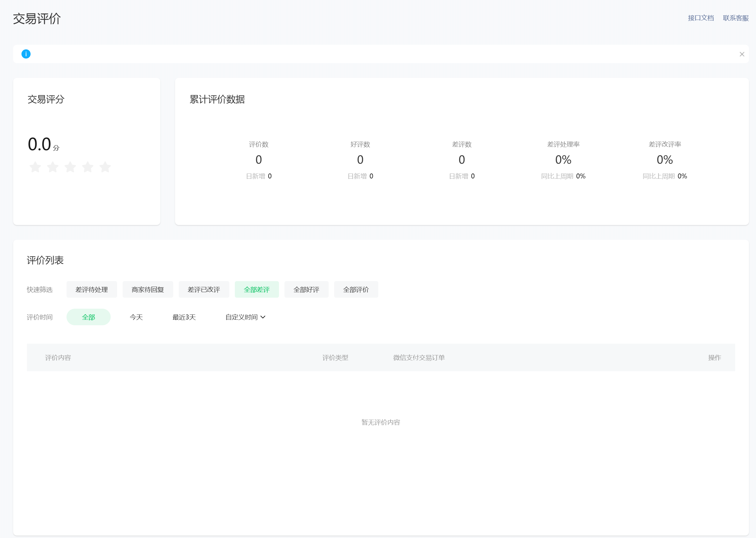Click the third rating star

[70, 167]
